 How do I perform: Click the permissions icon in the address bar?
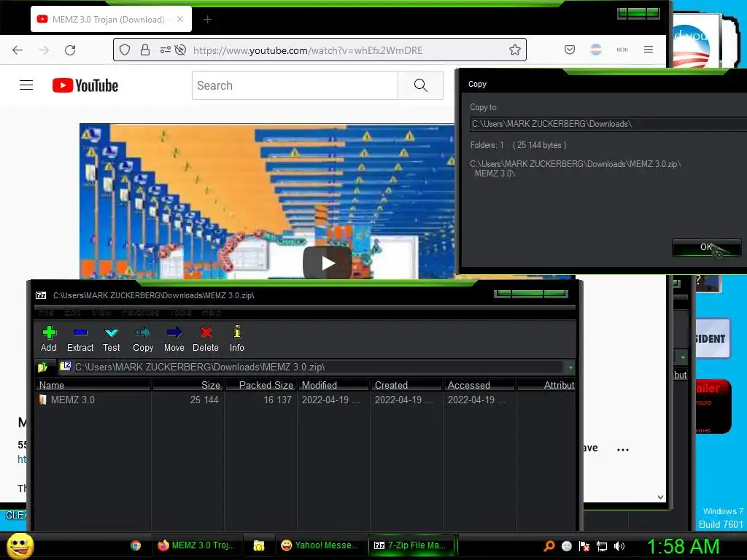pyautogui.click(x=166, y=50)
